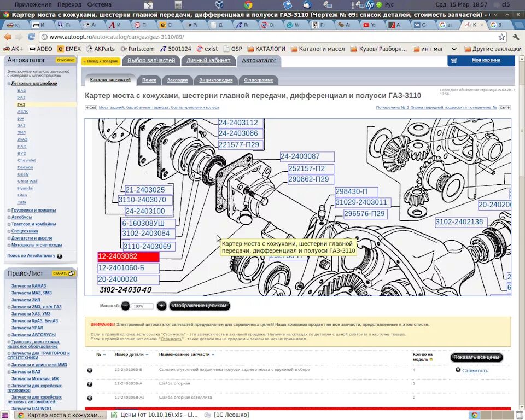Click highlighted part label 12-2403082

point(128,257)
